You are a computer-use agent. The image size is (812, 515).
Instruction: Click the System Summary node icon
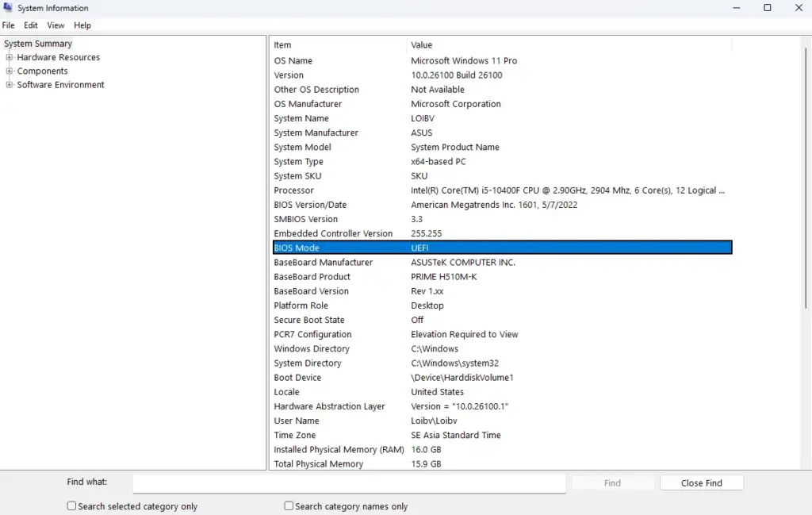tap(8, 44)
